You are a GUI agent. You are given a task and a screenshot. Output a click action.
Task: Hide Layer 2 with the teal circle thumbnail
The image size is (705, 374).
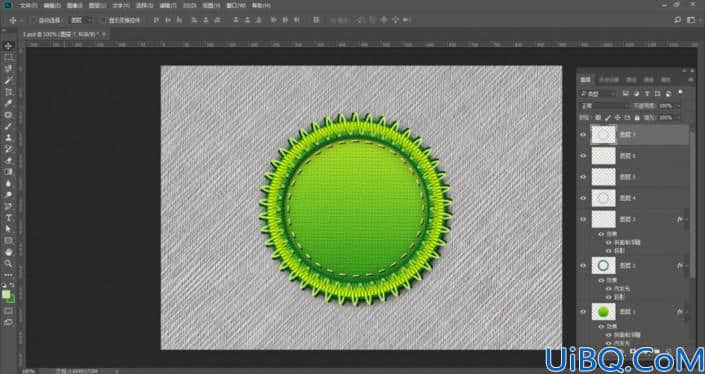583,266
